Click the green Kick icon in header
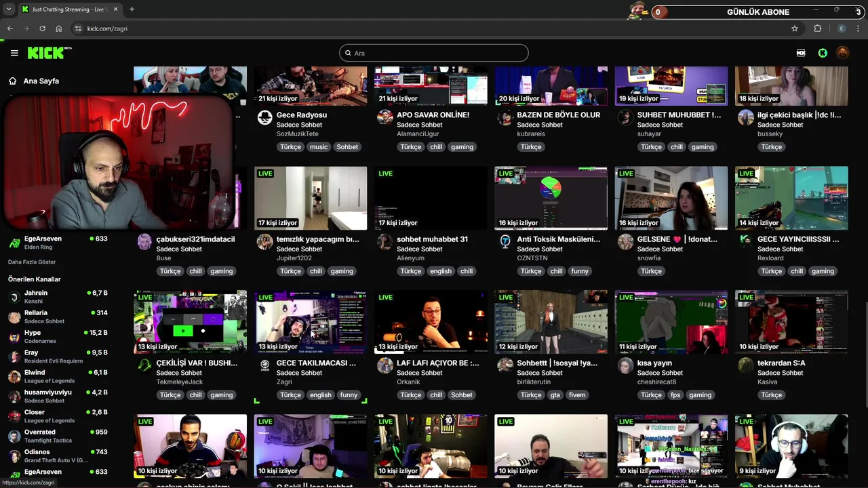Screen dimensions: 868x488 (x=823, y=53)
